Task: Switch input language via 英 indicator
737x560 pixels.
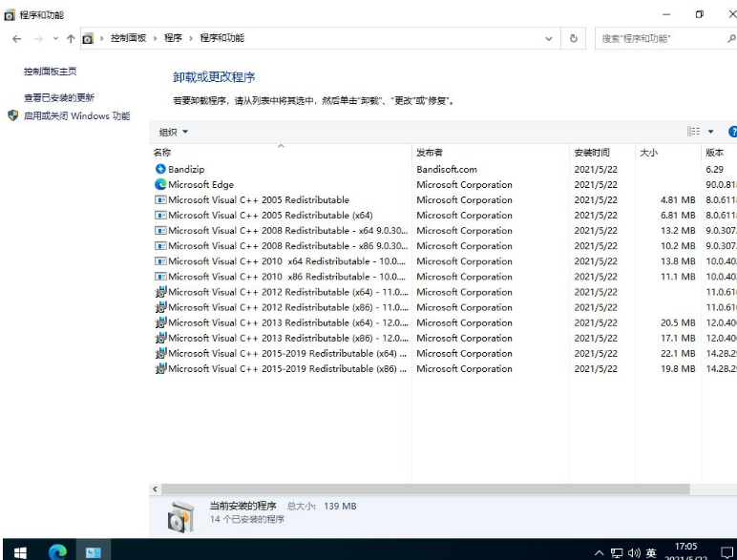Action: point(651,553)
